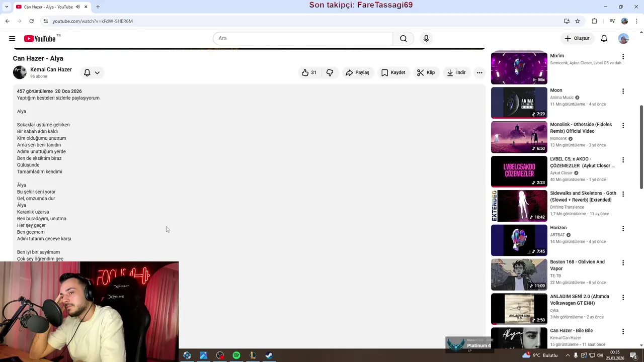Click the browser address bar URL

click(93, 21)
